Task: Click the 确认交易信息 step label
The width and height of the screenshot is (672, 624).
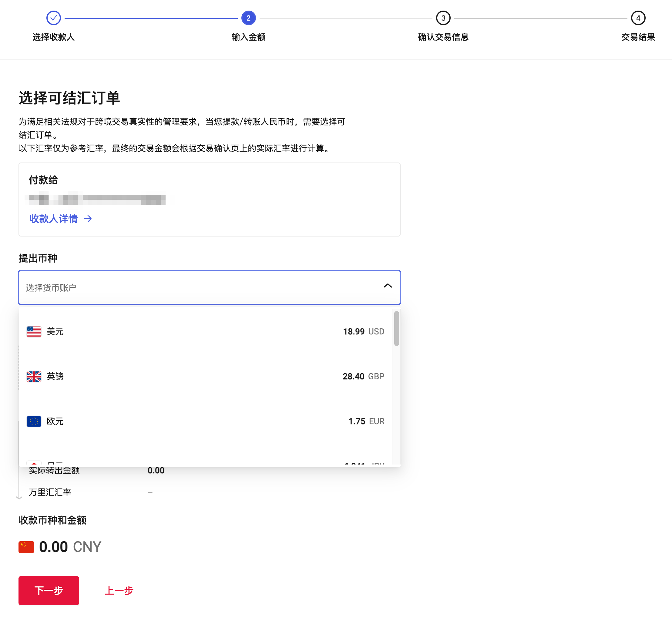Action: tap(443, 37)
